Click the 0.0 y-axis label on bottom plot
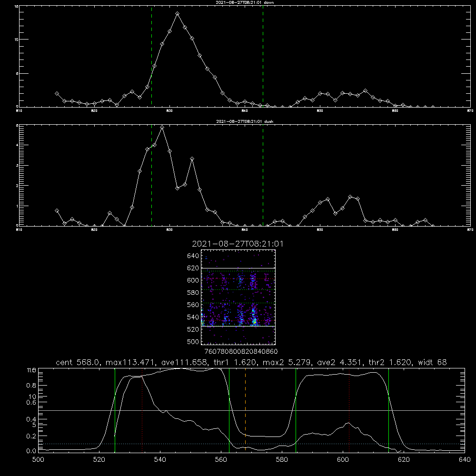This screenshot has height=476, width=476. coord(31,451)
